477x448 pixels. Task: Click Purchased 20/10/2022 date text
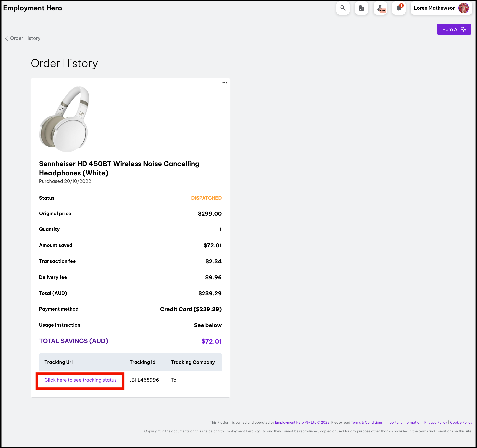click(65, 181)
